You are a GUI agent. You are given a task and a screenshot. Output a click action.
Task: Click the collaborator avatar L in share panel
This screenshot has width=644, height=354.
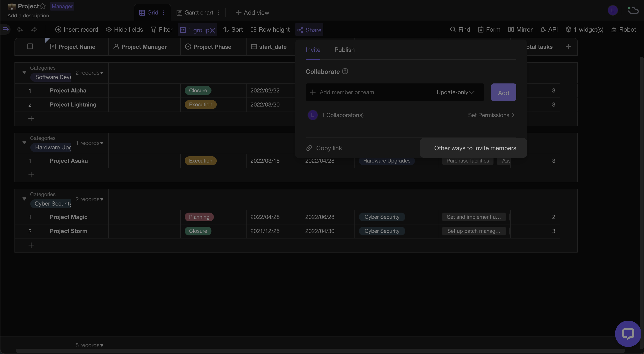coord(313,115)
